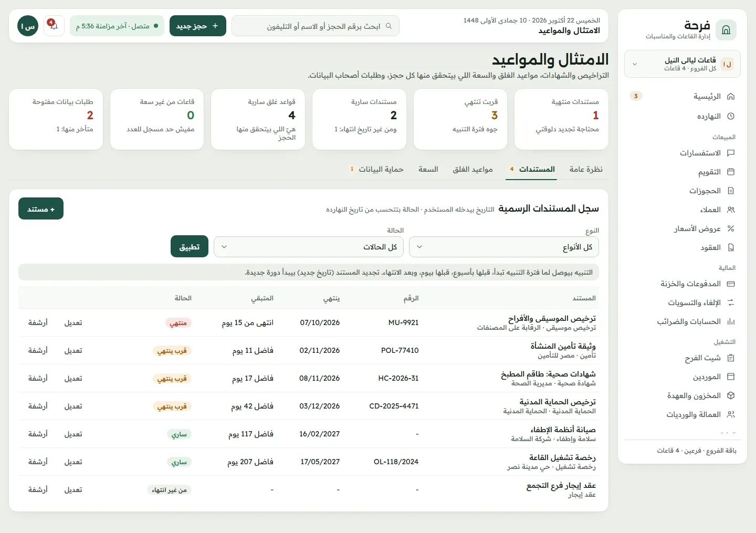Click the + مستند add button
This screenshot has height=533, width=756.
point(41,209)
